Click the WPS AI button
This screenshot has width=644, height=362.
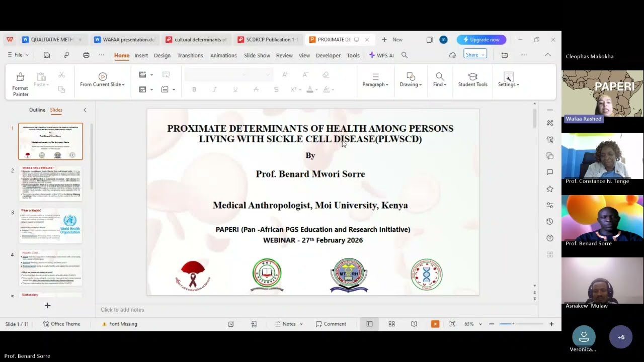[x=381, y=55]
